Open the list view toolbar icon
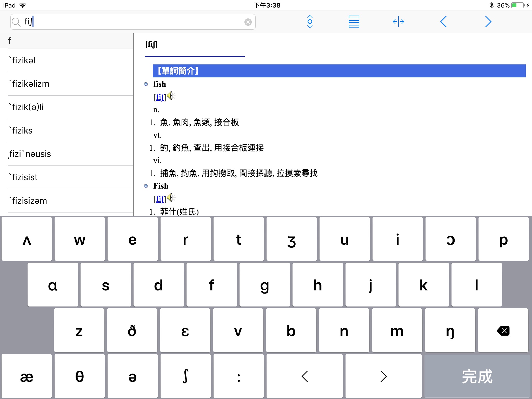 354,22
